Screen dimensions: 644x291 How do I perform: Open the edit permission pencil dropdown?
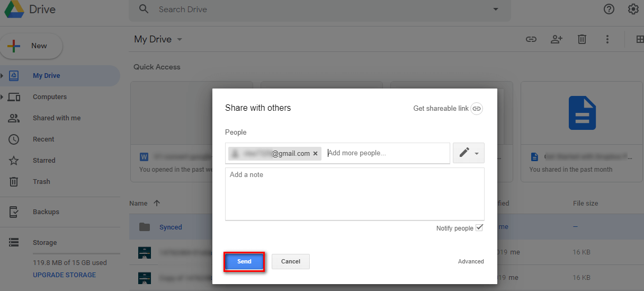tap(469, 153)
